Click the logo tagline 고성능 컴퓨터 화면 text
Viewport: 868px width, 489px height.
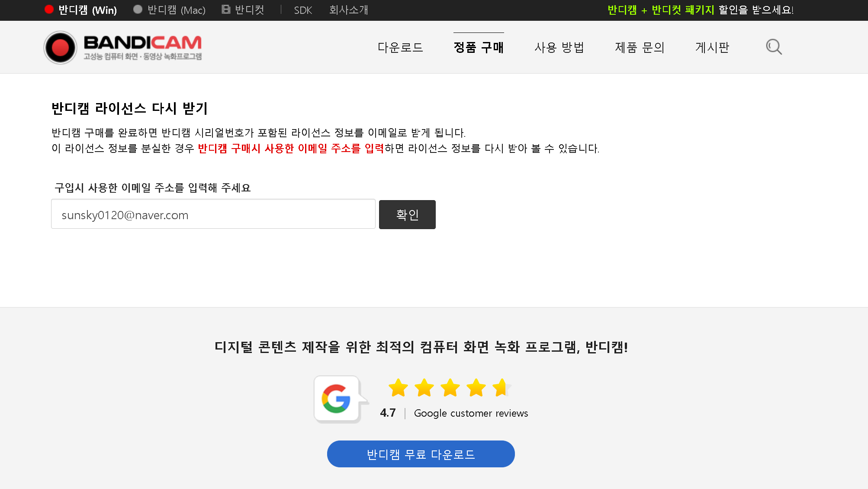pos(142,57)
